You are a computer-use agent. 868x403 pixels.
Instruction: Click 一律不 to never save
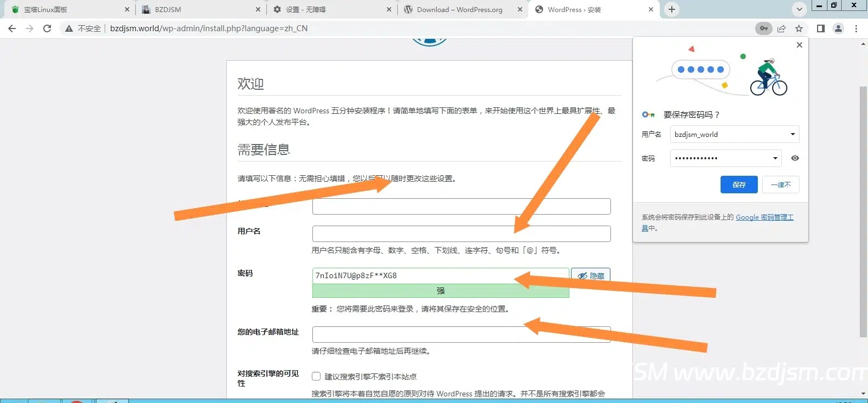coord(781,185)
